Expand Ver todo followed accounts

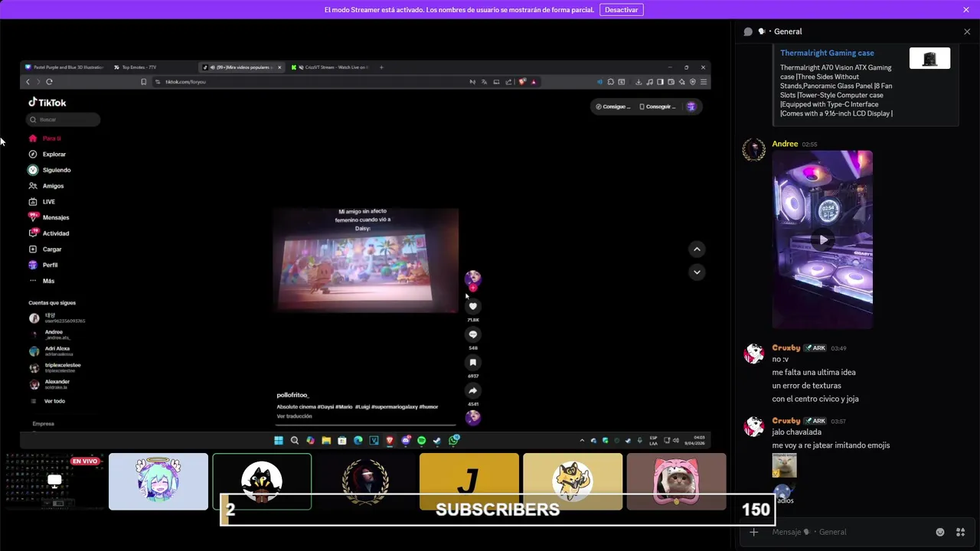(48, 401)
